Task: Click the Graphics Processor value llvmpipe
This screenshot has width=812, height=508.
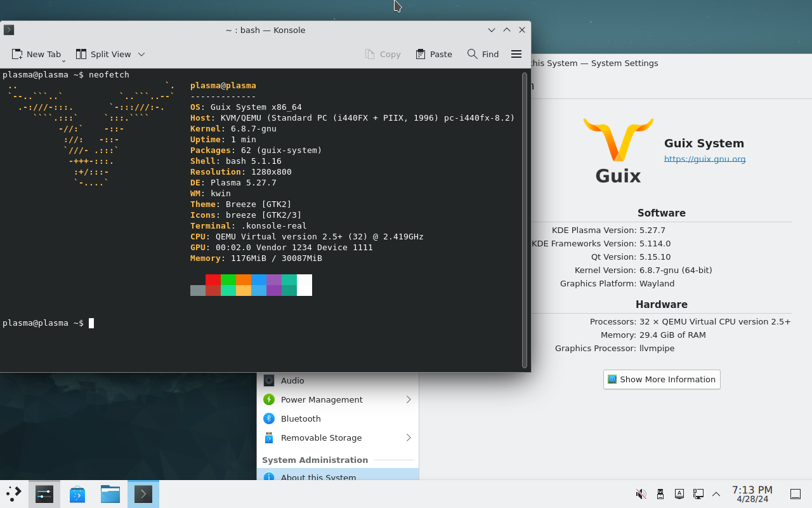Action: (657, 348)
